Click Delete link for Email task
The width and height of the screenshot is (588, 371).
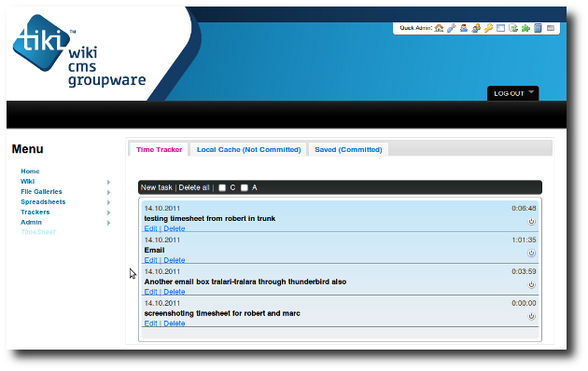click(x=175, y=260)
